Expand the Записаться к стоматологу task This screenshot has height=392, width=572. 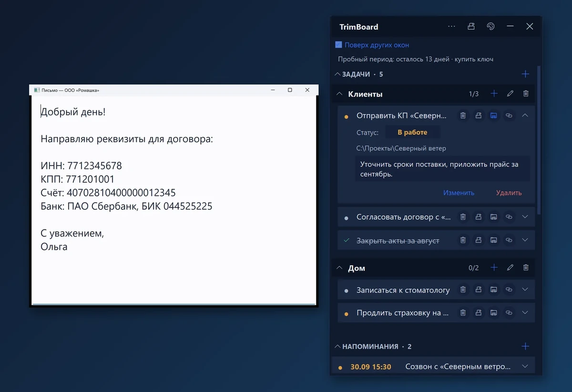(525, 289)
